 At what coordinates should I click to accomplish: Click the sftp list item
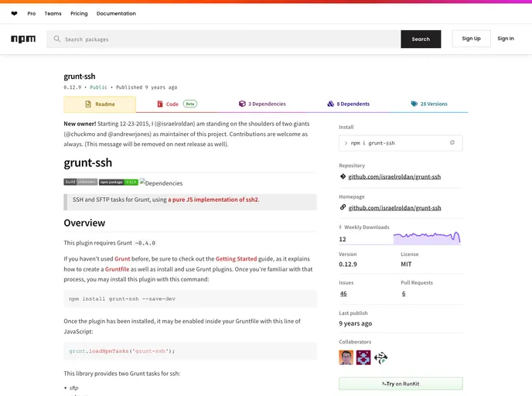point(73,387)
